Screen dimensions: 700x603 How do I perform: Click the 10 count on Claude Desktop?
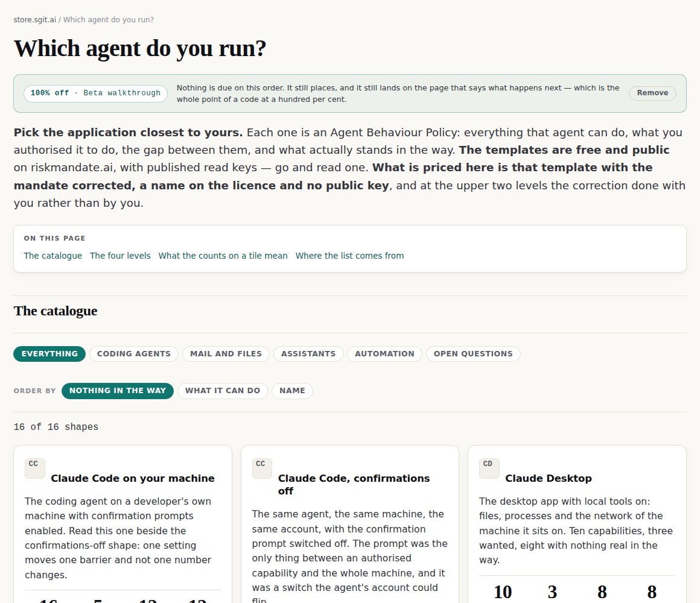[503, 592]
